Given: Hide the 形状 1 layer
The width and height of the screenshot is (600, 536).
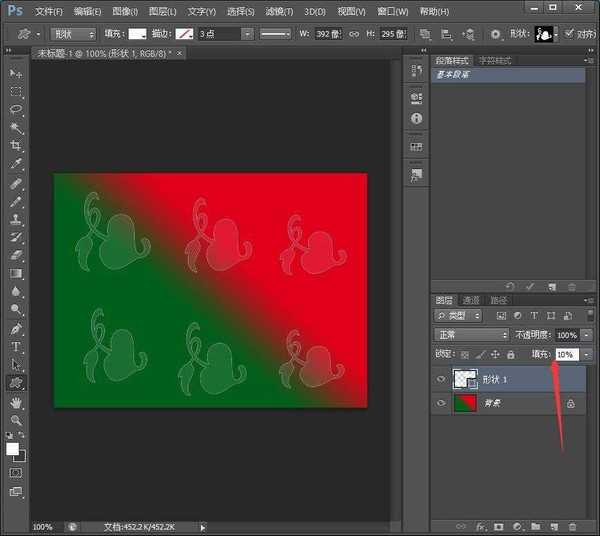Looking at the screenshot, I should point(442,379).
